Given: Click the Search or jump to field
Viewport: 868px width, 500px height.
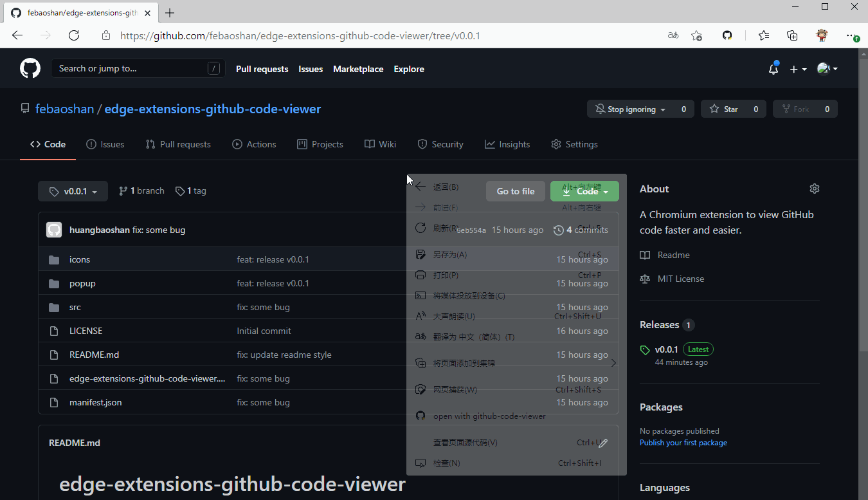Looking at the screenshot, I should pos(138,68).
